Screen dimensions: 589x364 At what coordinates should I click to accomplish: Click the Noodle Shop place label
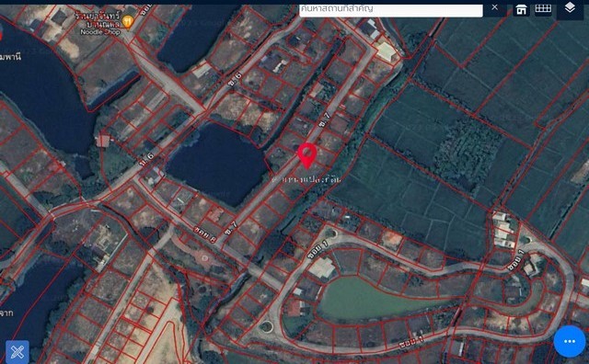coord(100,32)
